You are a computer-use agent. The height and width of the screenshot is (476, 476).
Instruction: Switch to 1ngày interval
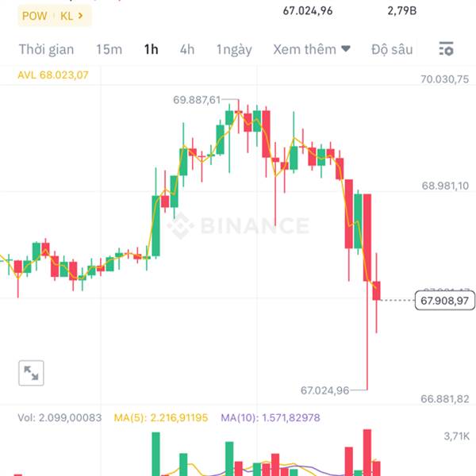pos(234,50)
